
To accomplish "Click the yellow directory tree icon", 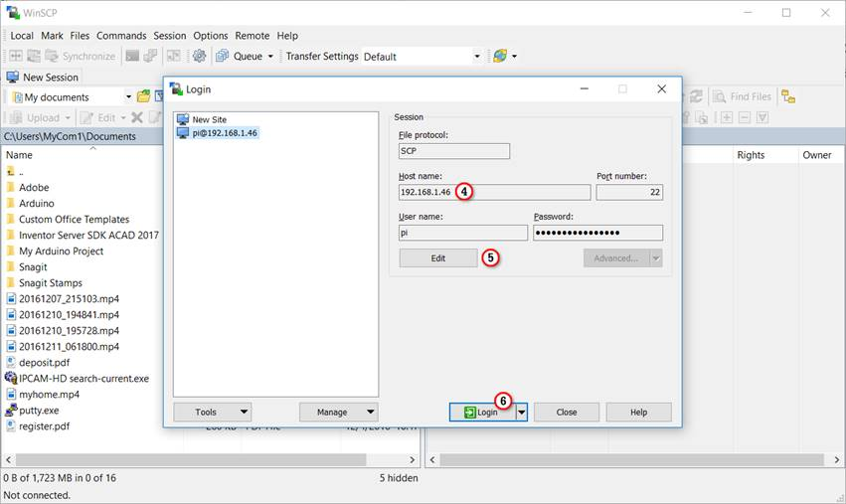I will pyautogui.click(x=788, y=96).
